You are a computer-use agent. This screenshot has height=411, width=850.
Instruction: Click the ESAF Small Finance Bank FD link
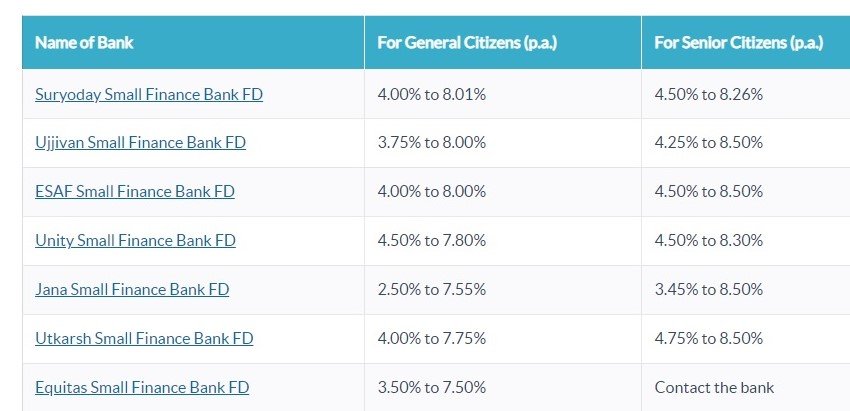pyautogui.click(x=135, y=192)
